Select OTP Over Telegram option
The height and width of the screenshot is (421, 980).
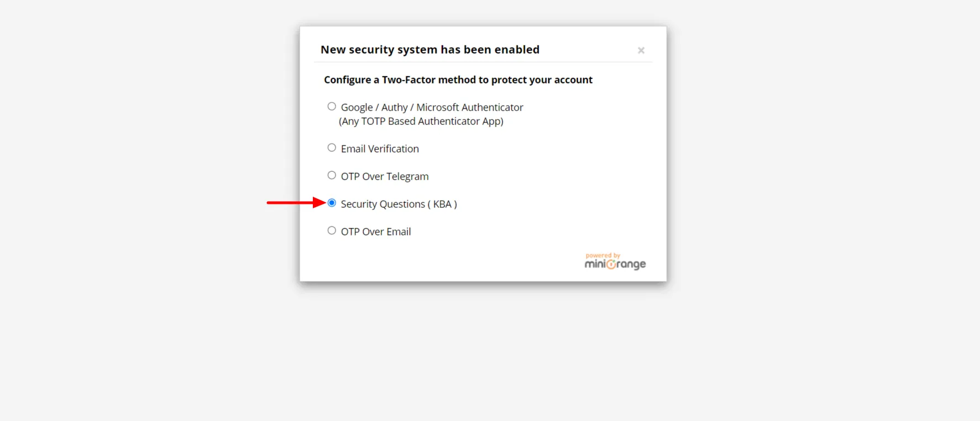point(332,175)
